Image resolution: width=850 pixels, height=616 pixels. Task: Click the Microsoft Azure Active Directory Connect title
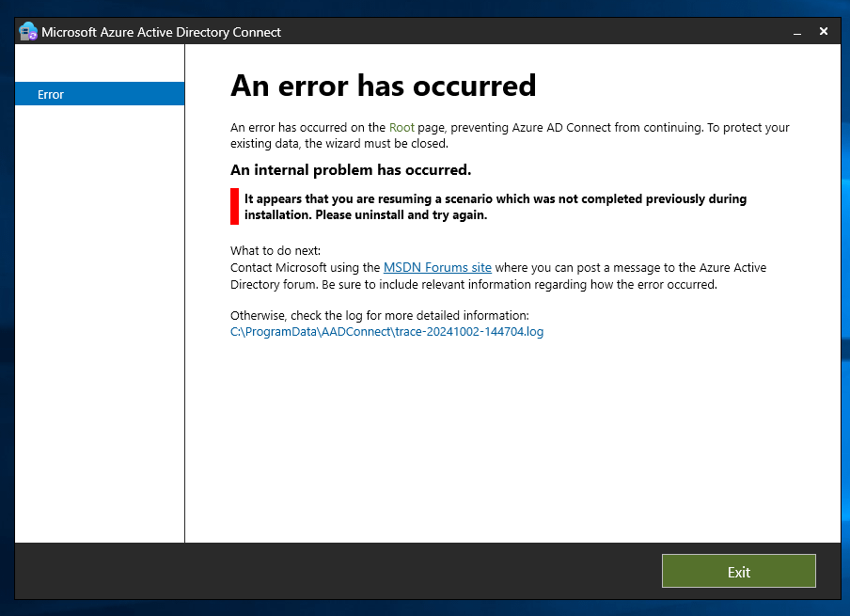(x=161, y=32)
